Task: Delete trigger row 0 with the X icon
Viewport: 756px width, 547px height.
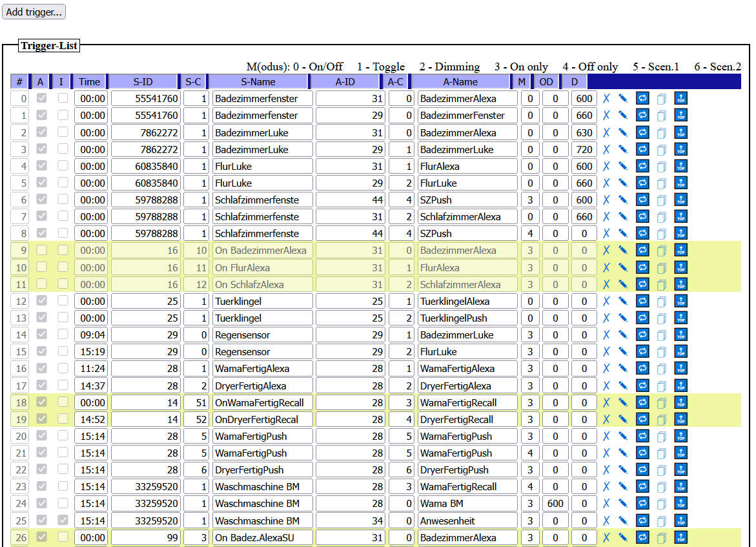Action: click(x=606, y=98)
